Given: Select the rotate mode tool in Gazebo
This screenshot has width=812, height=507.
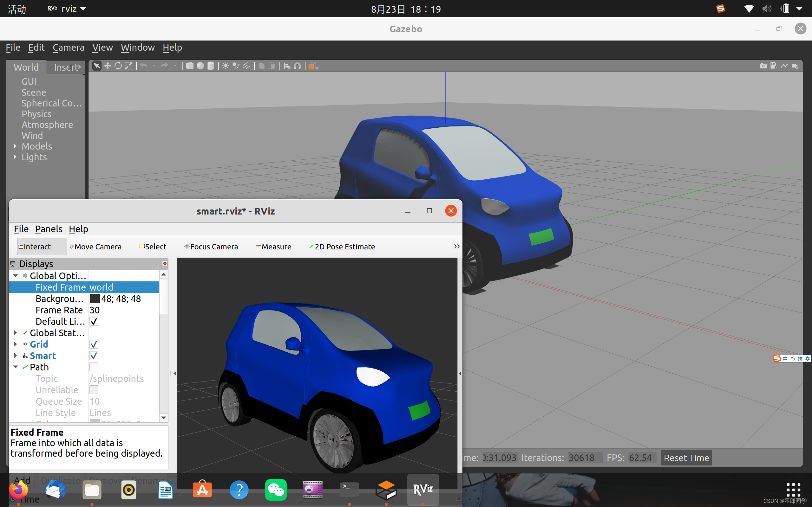Looking at the screenshot, I should (118, 66).
